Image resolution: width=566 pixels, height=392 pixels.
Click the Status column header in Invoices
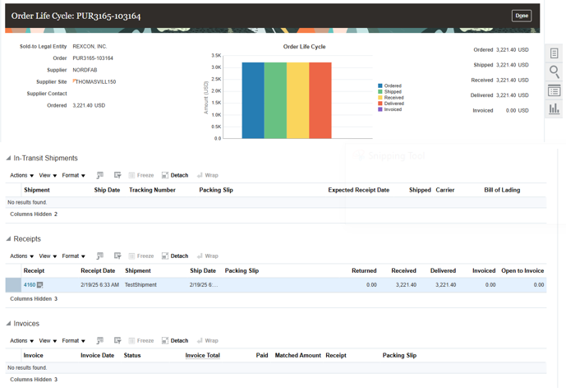point(132,356)
